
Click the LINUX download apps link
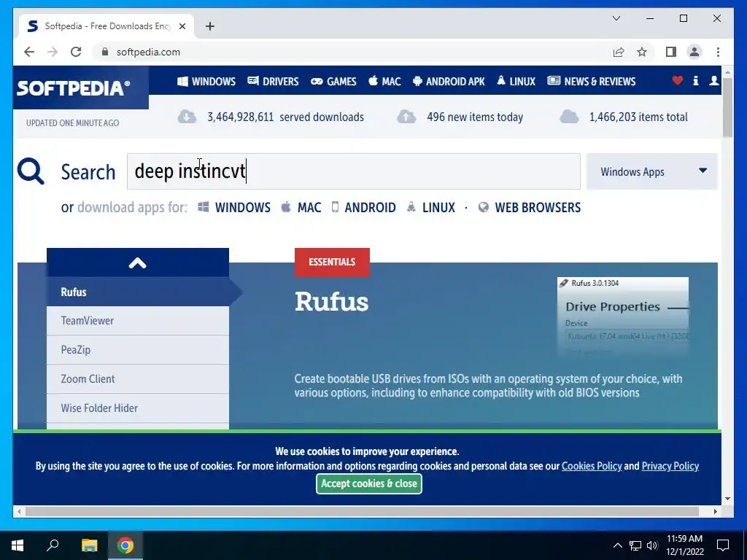click(x=430, y=208)
